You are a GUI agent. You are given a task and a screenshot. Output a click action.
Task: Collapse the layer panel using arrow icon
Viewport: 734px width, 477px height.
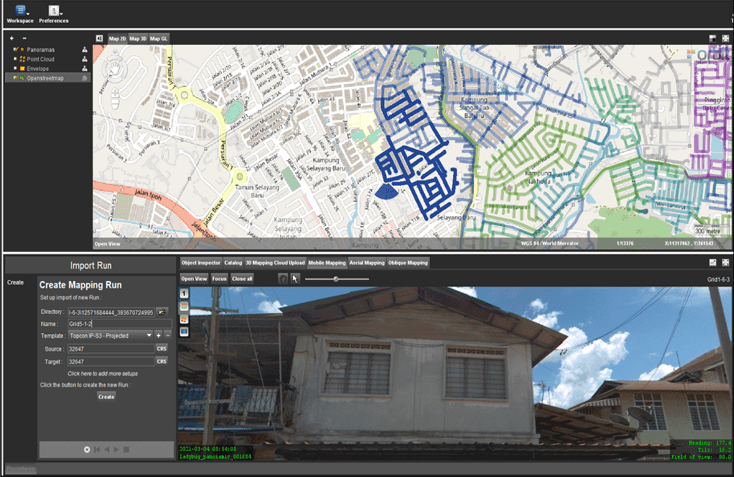tap(99, 38)
